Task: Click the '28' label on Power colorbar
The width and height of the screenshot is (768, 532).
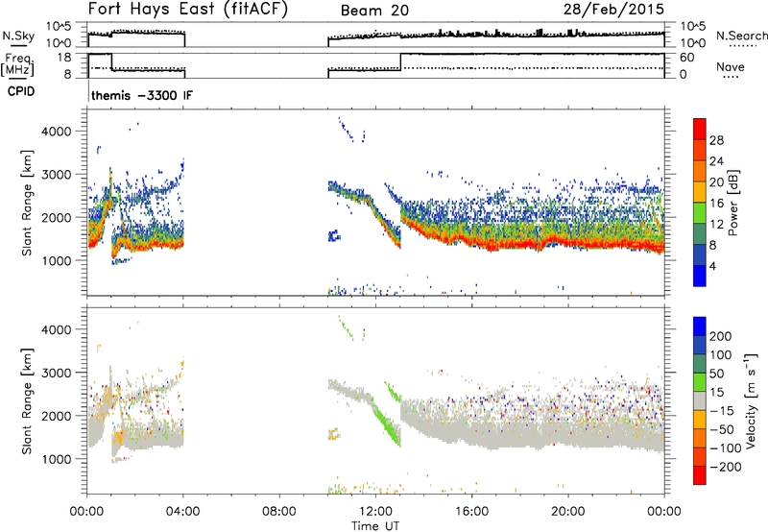Action: (716, 140)
